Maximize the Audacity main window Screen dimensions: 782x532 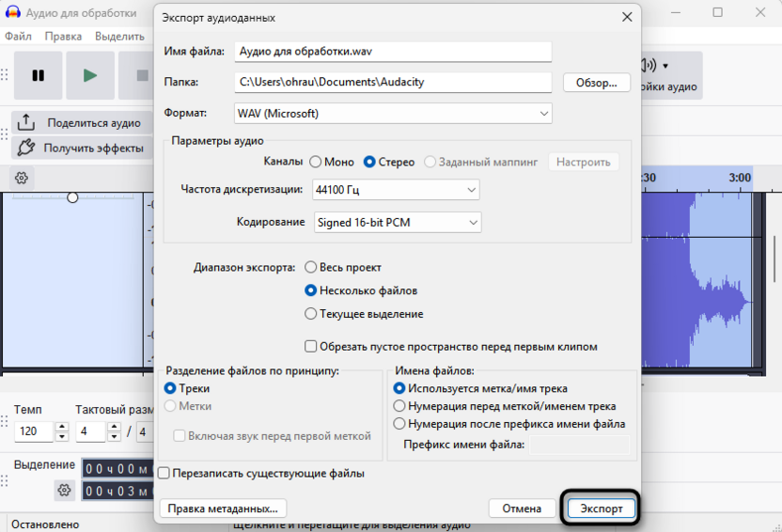[x=718, y=12]
